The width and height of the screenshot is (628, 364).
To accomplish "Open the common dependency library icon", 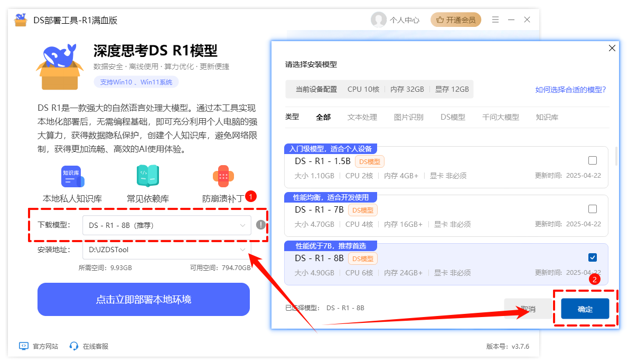I will [x=148, y=176].
